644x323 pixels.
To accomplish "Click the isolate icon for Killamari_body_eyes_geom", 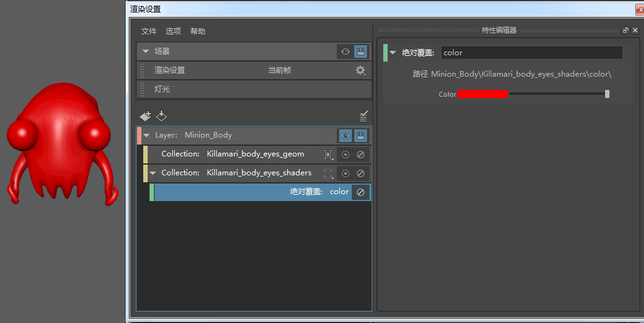I will point(346,155).
